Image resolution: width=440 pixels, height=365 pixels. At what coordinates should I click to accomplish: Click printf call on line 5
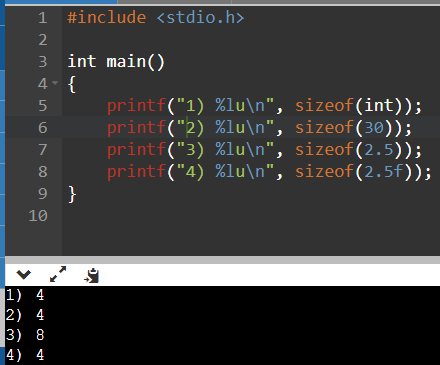136,106
